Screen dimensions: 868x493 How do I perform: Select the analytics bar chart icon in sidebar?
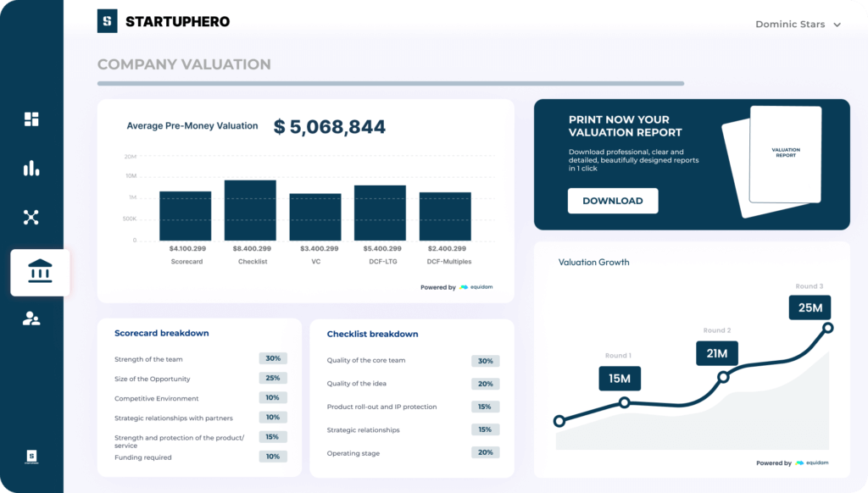[x=31, y=169]
